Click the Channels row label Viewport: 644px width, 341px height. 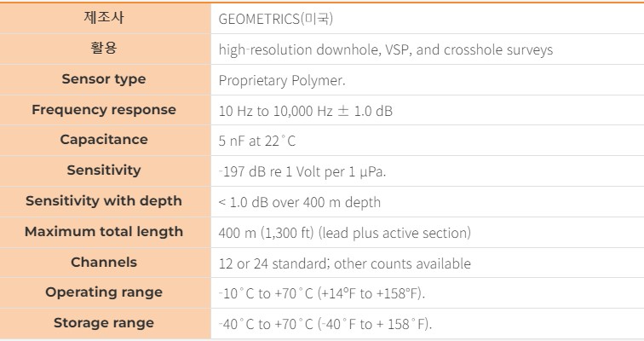pyautogui.click(x=104, y=262)
